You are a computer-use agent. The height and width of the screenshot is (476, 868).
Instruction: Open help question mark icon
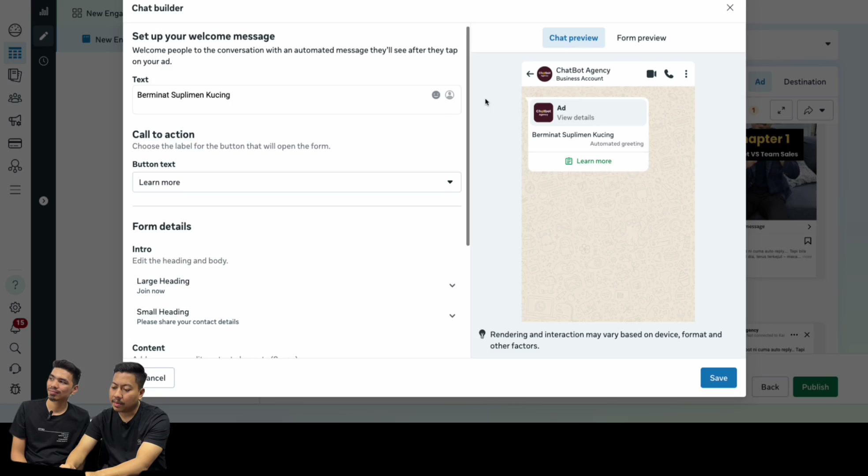tap(15, 285)
